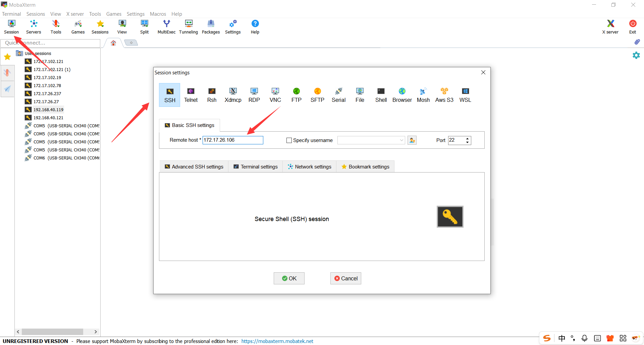Open the user credentials manager icon

click(x=412, y=140)
